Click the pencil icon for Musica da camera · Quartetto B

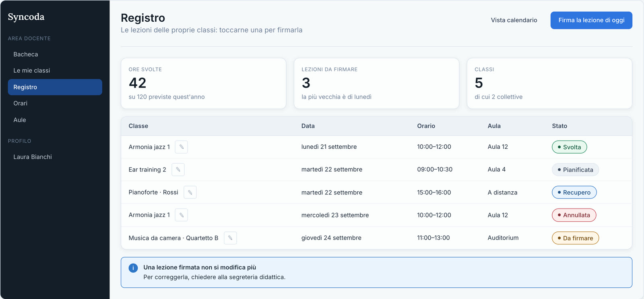click(230, 238)
